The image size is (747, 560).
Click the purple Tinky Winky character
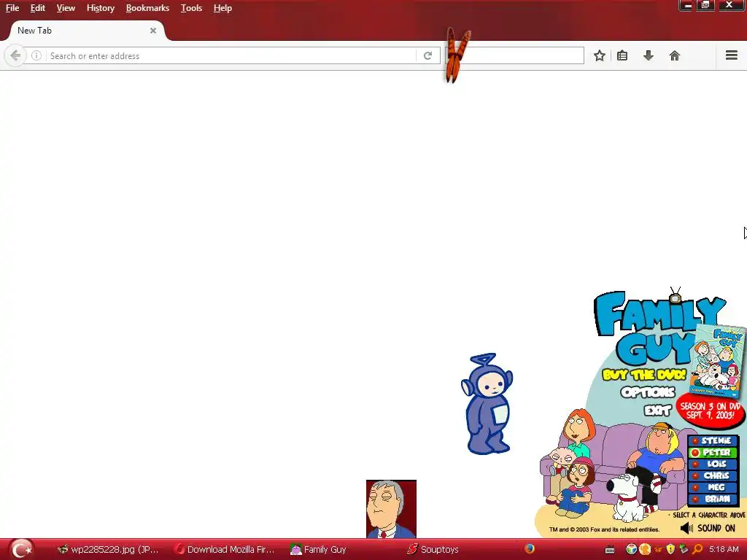487,404
